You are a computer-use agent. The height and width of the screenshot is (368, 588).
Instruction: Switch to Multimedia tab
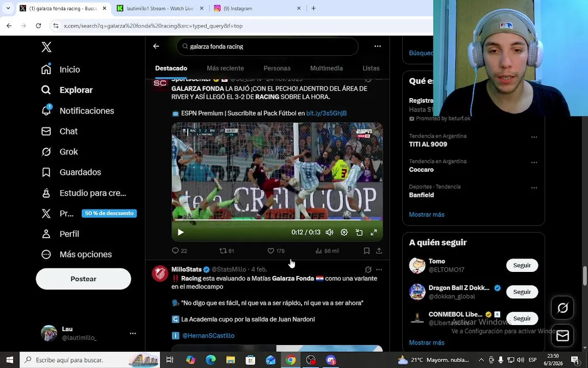click(326, 68)
